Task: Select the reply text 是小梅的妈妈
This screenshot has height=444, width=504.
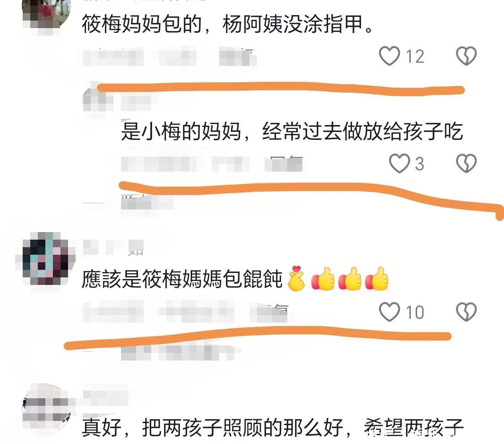Action: click(181, 131)
